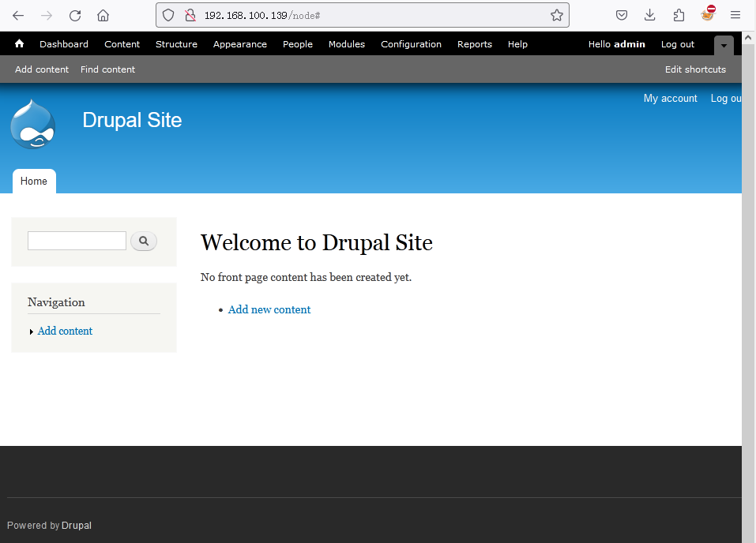The width and height of the screenshot is (756, 543).
Task: Open the Structure admin menu
Action: (x=176, y=44)
